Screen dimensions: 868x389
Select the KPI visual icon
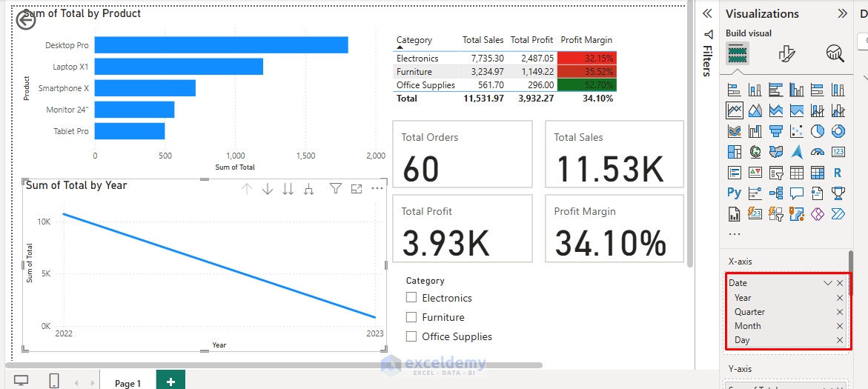(755, 173)
